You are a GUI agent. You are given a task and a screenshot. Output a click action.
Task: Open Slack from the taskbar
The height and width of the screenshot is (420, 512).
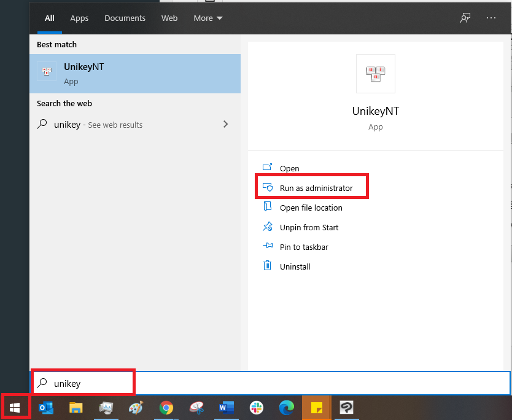click(x=257, y=408)
